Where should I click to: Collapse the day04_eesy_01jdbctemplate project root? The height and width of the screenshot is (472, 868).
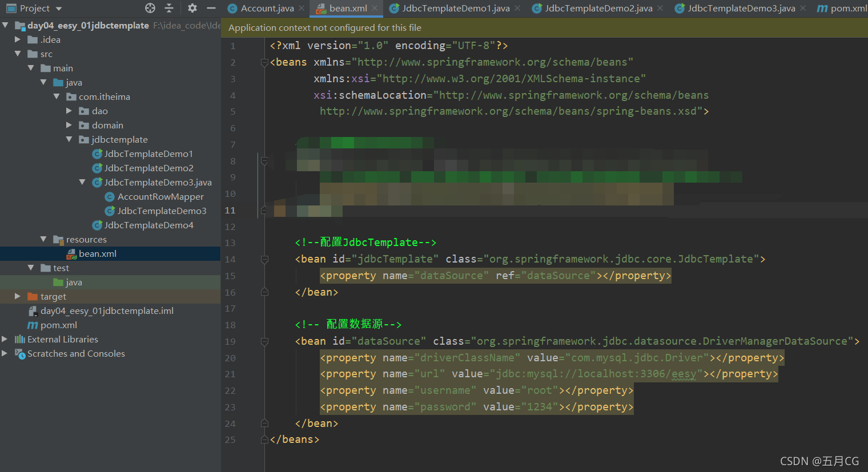5,25
